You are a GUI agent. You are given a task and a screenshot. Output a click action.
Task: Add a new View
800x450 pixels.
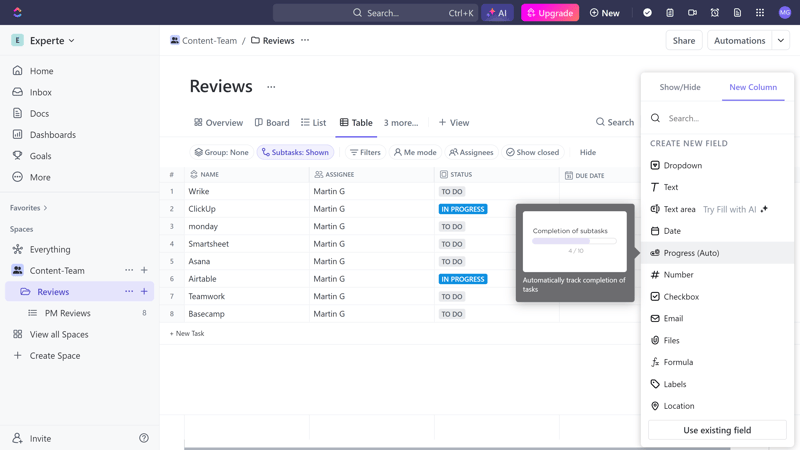(x=454, y=122)
